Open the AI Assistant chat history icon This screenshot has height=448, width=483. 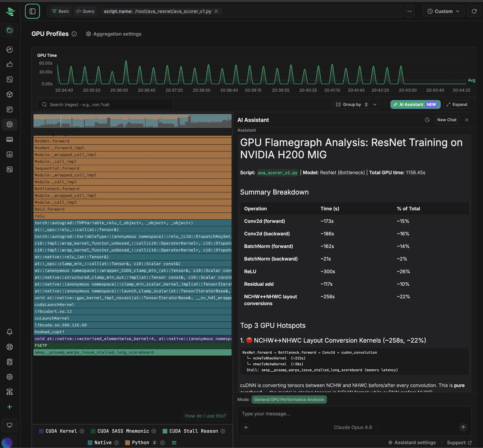click(x=427, y=120)
